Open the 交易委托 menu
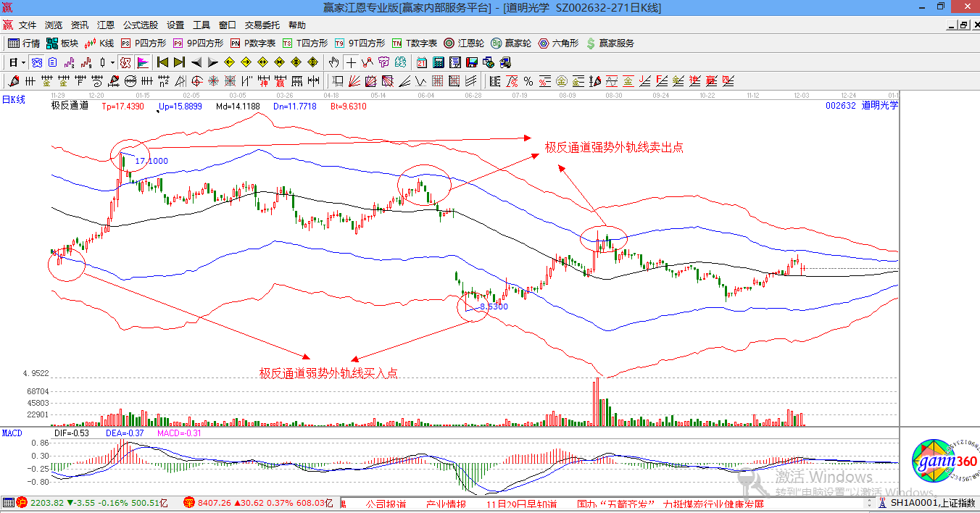The width and height of the screenshot is (980, 513). (x=262, y=25)
